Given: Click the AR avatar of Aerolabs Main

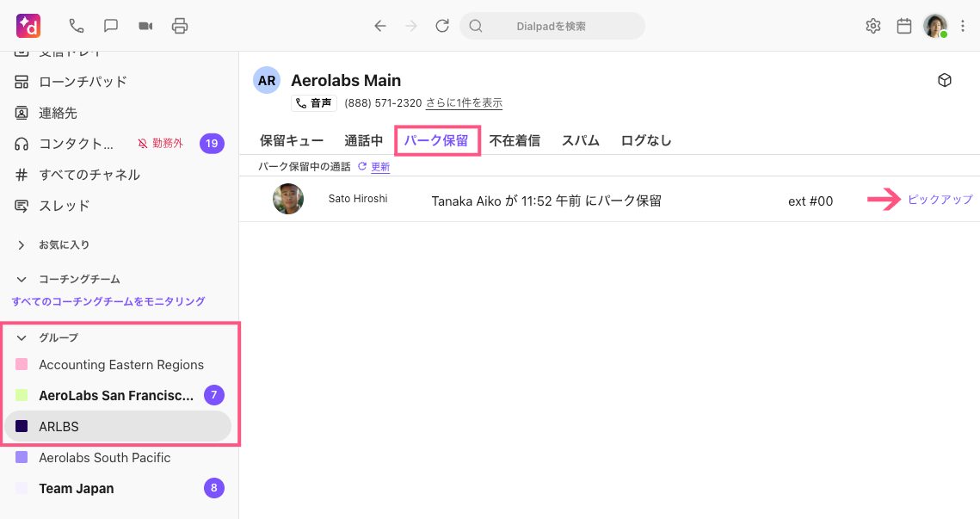Looking at the screenshot, I should [267, 81].
